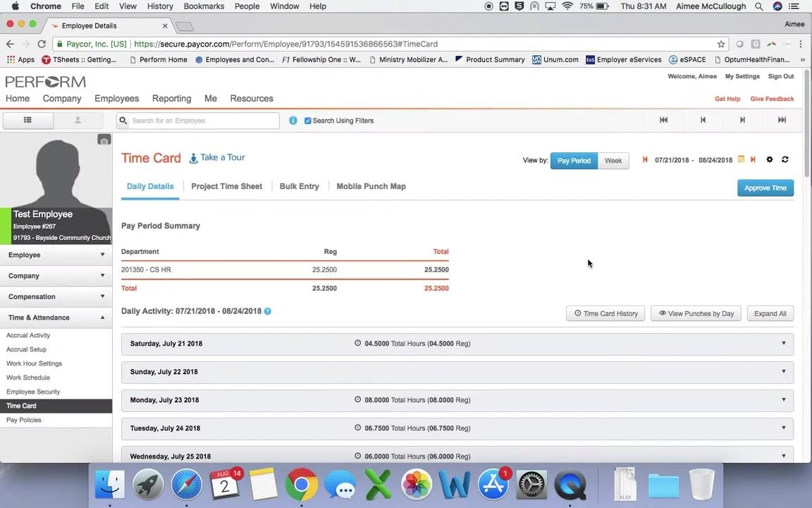Go to the next pay period arrow
Image resolution: width=812 pixels, height=508 pixels.
tap(753, 159)
